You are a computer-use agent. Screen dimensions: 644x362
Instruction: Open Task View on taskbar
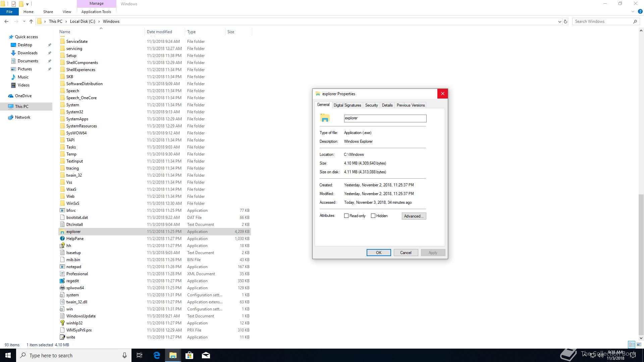[x=140, y=355]
